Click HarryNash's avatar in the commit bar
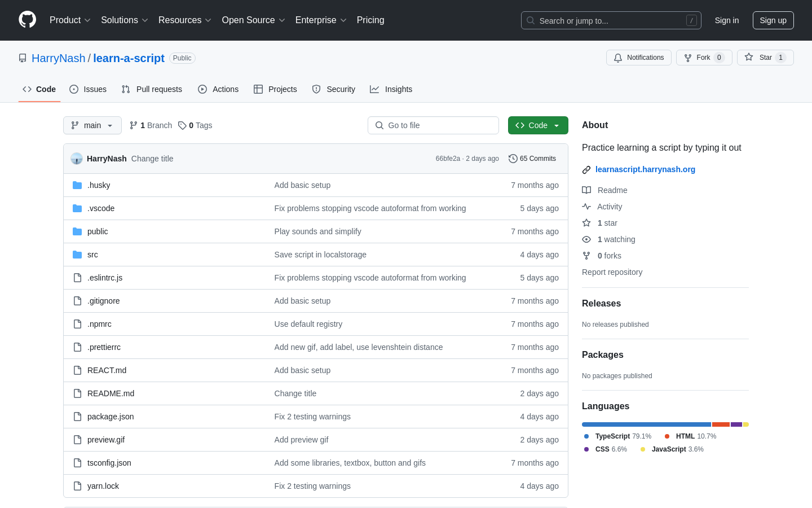This screenshot has height=508, width=812. coord(77,159)
